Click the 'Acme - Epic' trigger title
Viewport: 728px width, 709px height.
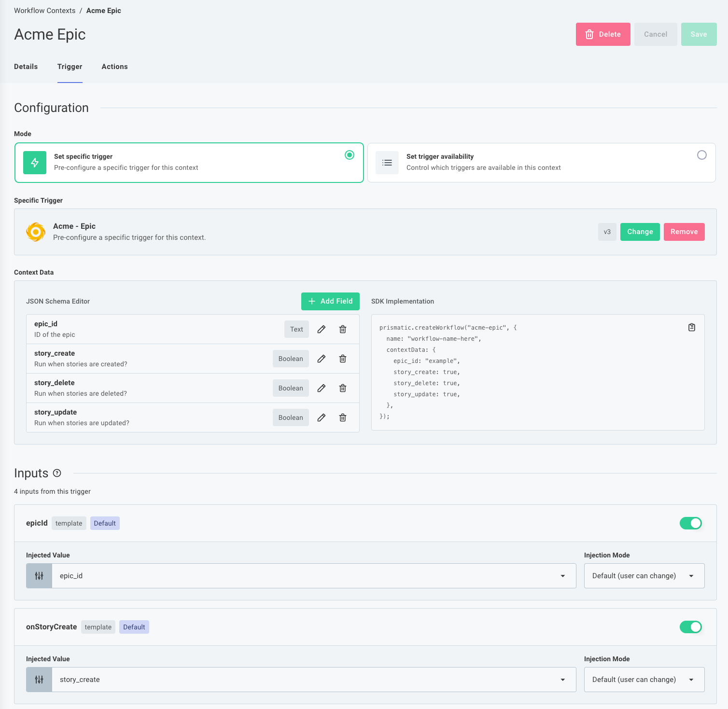click(x=74, y=226)
